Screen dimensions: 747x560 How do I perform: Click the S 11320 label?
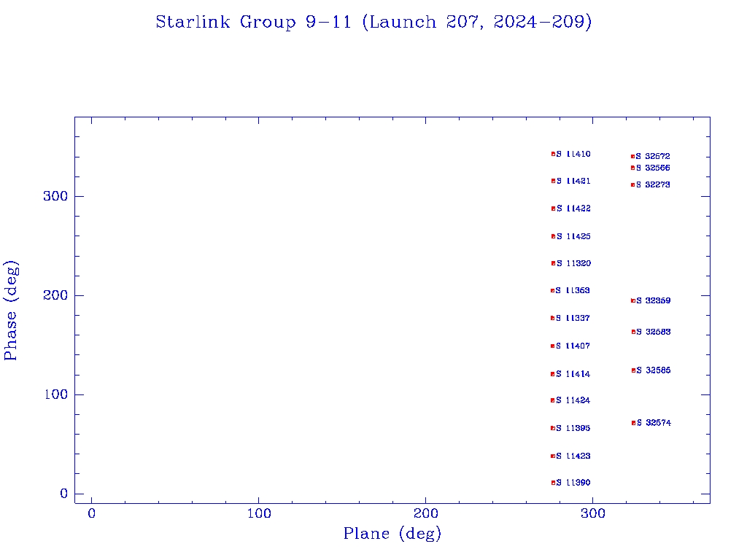coord(573,263)
